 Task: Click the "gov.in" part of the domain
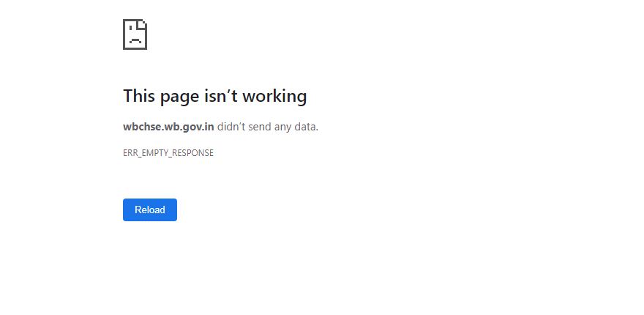point(195,127)
